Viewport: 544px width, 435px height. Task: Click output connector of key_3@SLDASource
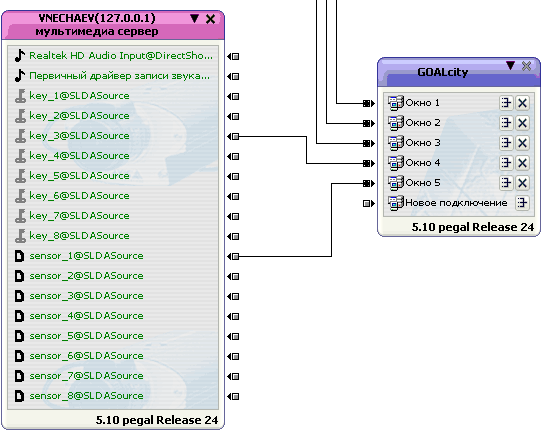(x=233, y=136)
